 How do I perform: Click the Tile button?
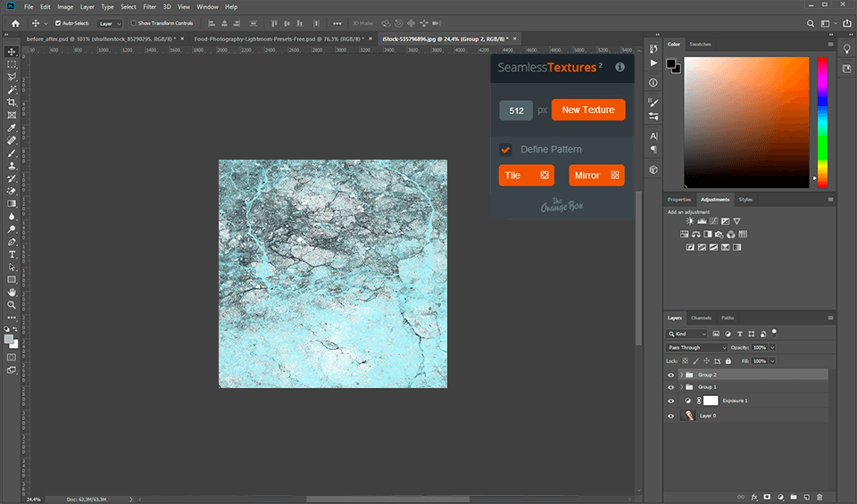tap(527, 175)
